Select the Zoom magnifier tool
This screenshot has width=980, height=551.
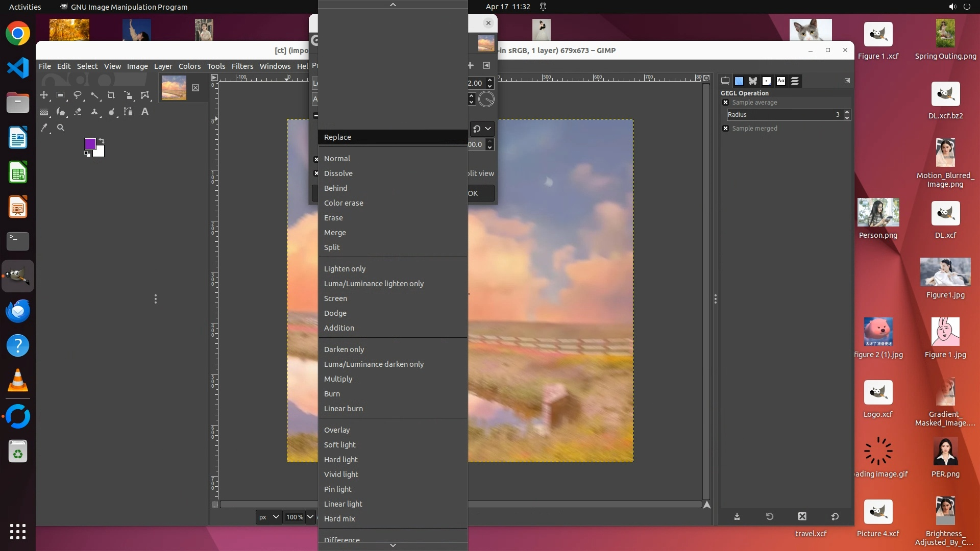[61, 128]
